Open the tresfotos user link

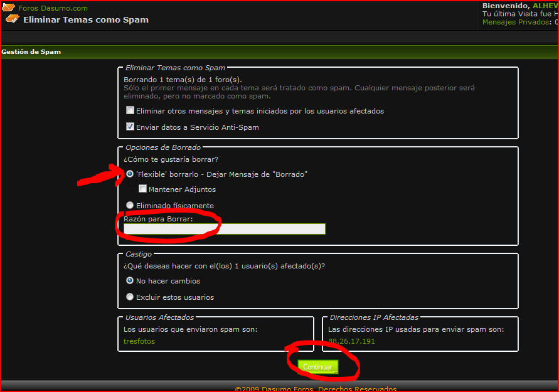[x=139, y=341]
